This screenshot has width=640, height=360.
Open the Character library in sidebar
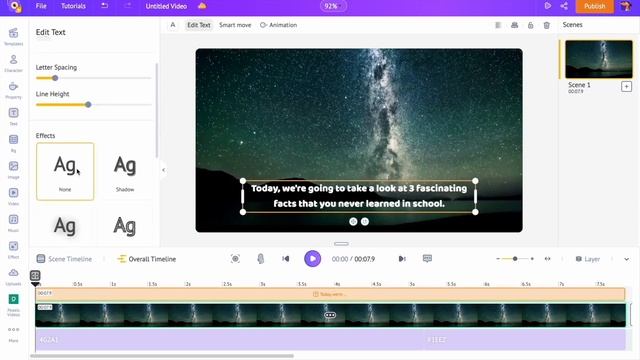tap(13, 63)
